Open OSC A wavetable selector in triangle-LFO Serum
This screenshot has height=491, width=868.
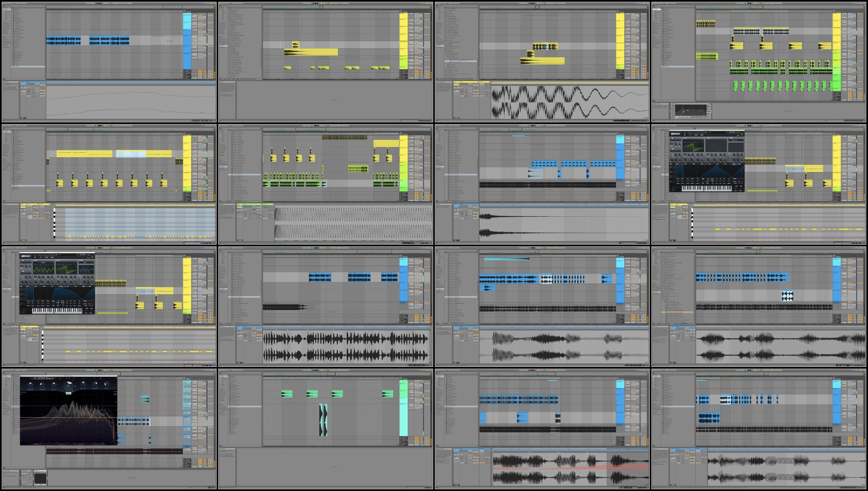693,139
